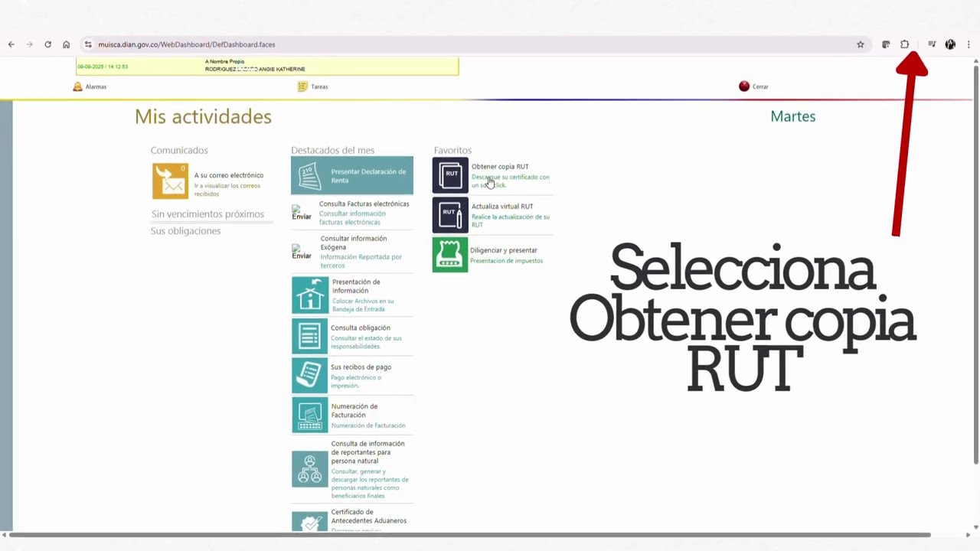This screenshot has width=980, height=551.
Task: Click the browser forward arrow
Action: coord(30,44)
